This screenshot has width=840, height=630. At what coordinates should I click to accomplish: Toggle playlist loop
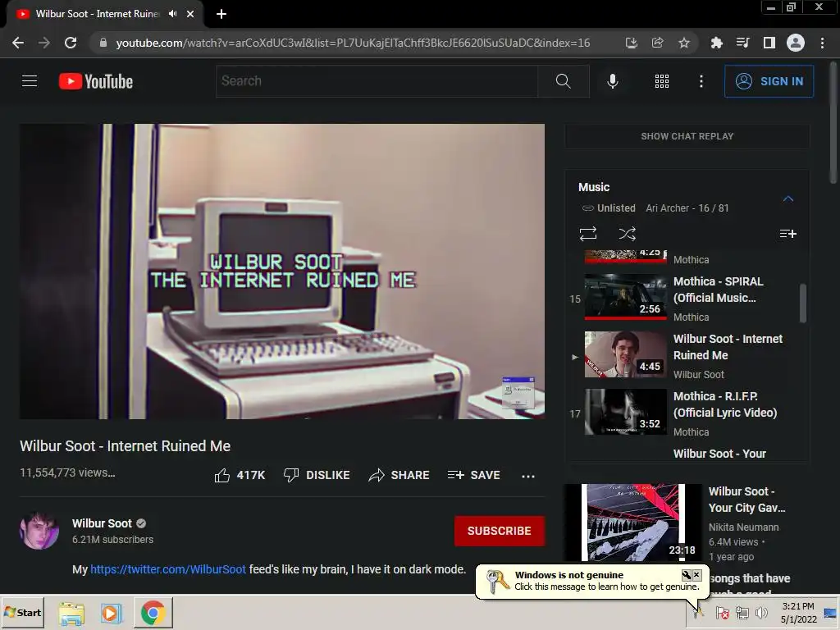click(x=587, y=234)
